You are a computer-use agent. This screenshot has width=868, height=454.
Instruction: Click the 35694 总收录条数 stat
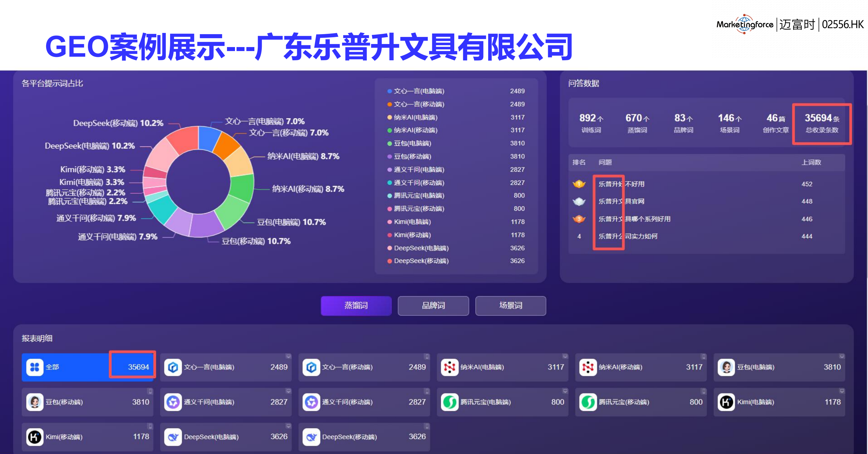(x=822, y=123)
